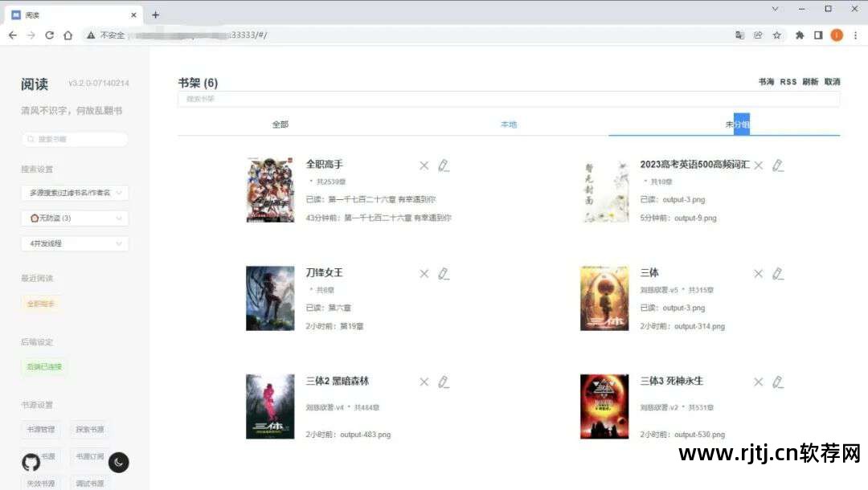Toggle night mode with the moon button

point(118,463)
